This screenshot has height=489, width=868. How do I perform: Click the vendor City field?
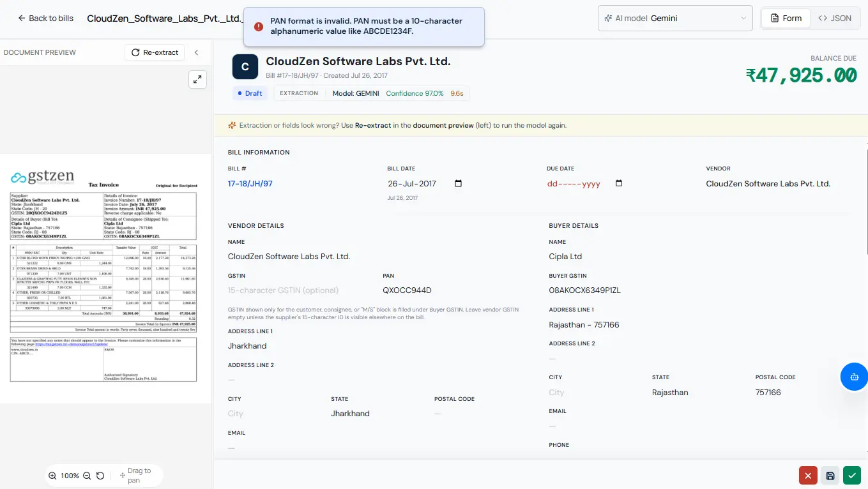234,414
